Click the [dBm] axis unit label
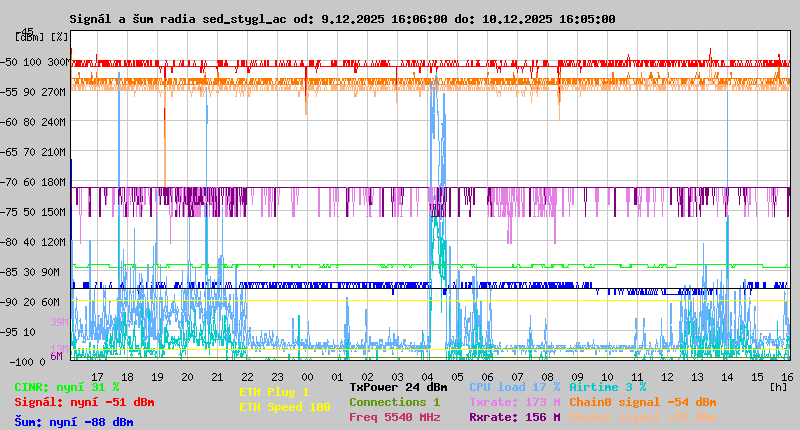800x430 pixels. (30, 38)
